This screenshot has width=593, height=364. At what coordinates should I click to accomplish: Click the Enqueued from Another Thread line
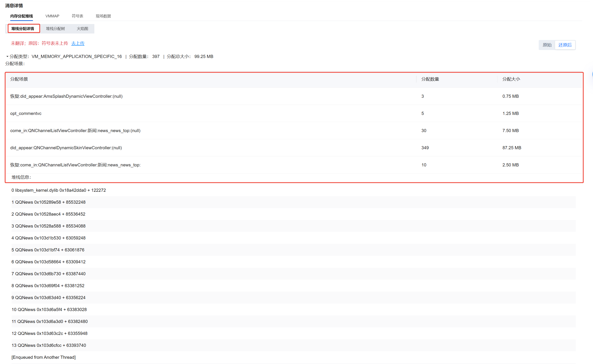tap(43, 357)
